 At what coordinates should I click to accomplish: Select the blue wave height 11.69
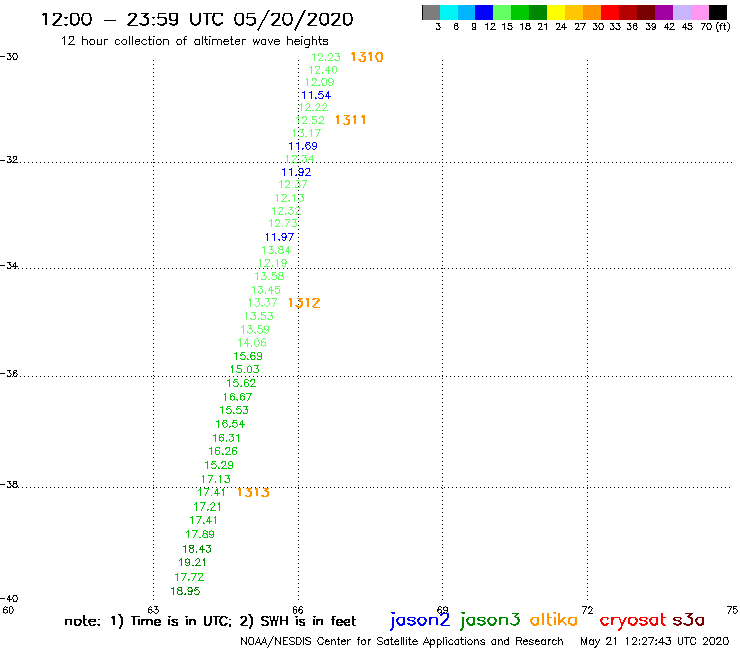[x=303, y=146]
